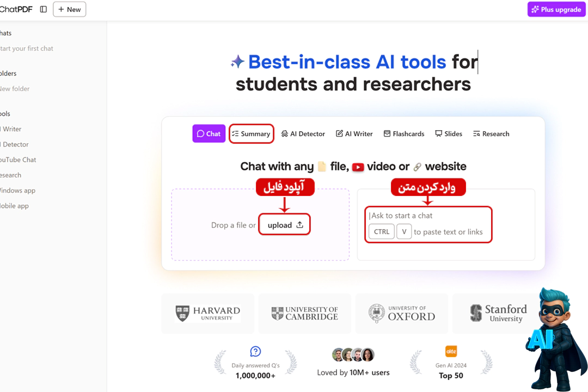Select the Slides tool icon

point(438,133)
